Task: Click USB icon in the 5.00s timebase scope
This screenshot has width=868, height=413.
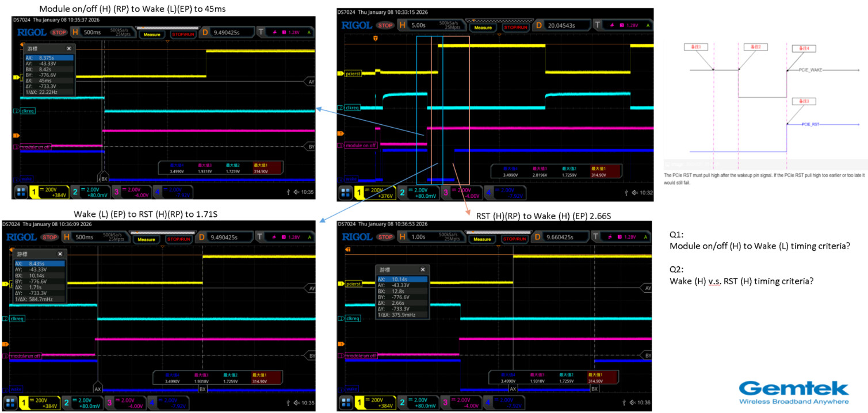Action: pyautogui.click(x=626, y=192)
